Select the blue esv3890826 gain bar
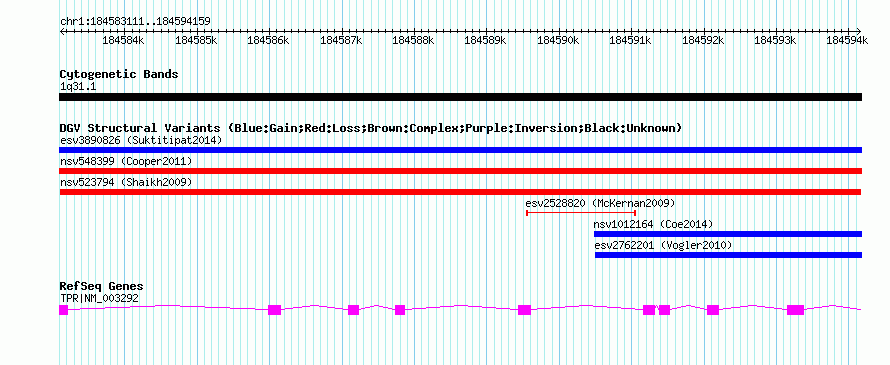 pyautogui.click(x=460, y=150)
